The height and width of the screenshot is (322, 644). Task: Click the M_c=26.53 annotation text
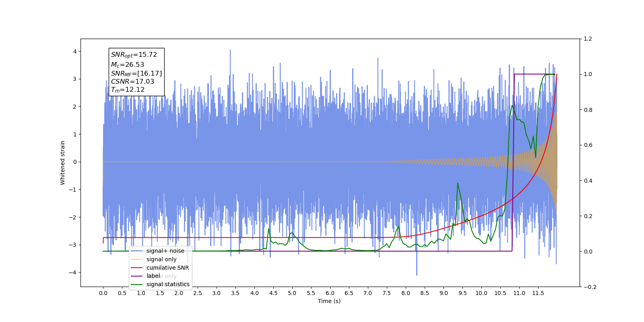tap(128, 64)
